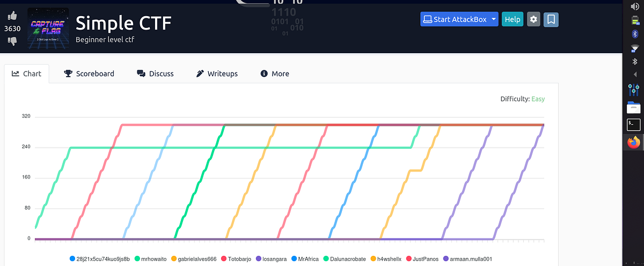Toggle MrAfrica series in chart legend

coord(305,258)
